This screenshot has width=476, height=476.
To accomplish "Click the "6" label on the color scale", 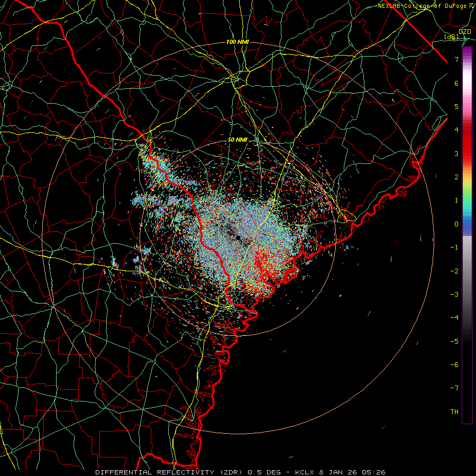I will pyautogui.click(x=456, y=83).
